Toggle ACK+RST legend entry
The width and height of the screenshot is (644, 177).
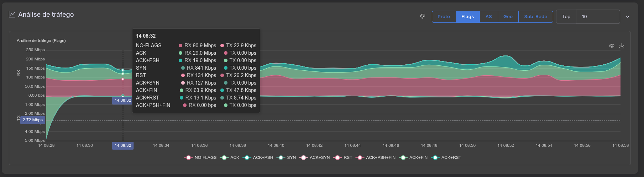tap(446, 157)
